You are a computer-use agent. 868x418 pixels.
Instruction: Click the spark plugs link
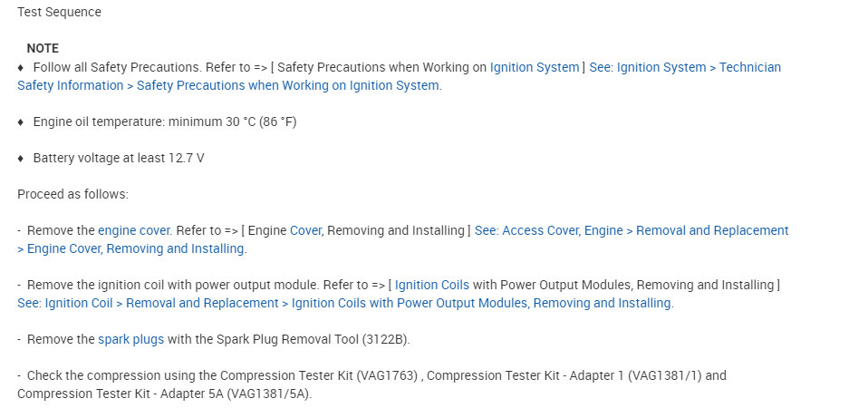click(x=130, y=339)
